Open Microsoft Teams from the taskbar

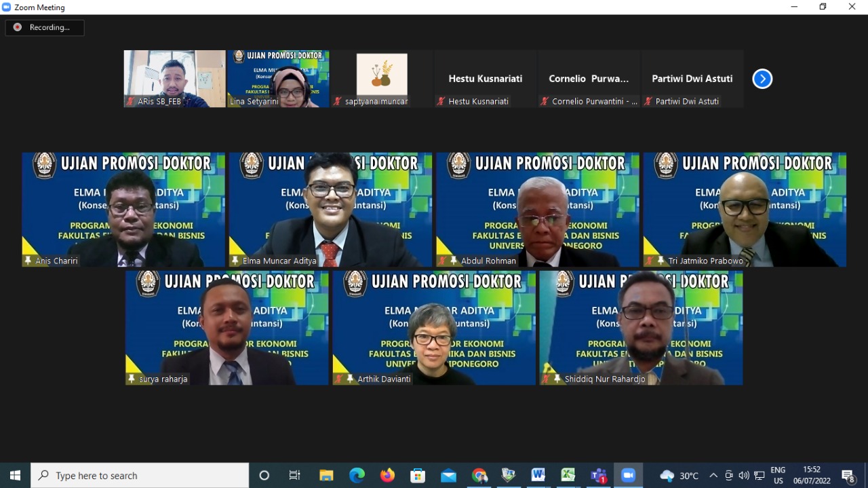click(x=599, y=475)
